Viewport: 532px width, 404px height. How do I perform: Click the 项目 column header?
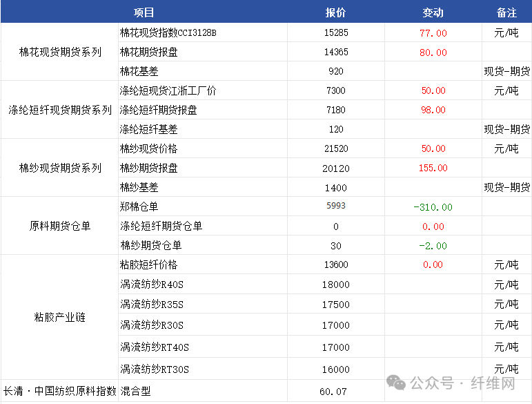[x=144, y=12]
